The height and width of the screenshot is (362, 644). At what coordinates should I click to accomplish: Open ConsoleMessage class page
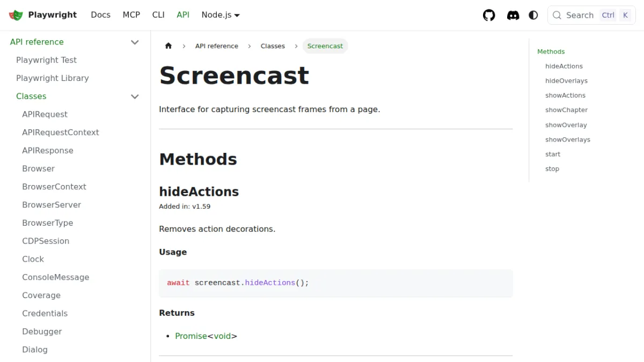click(56, 277)
